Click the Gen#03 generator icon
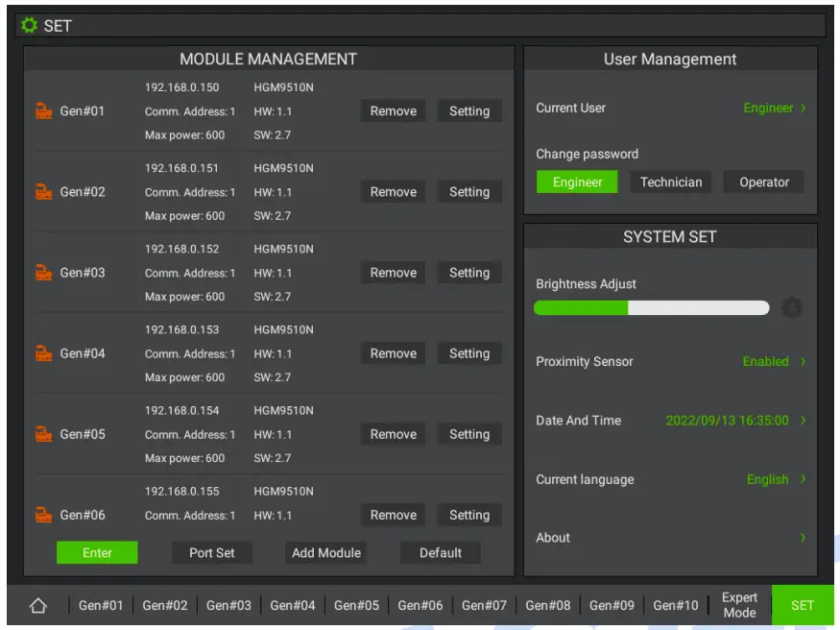840x630 pixels. tap(41, 273)
